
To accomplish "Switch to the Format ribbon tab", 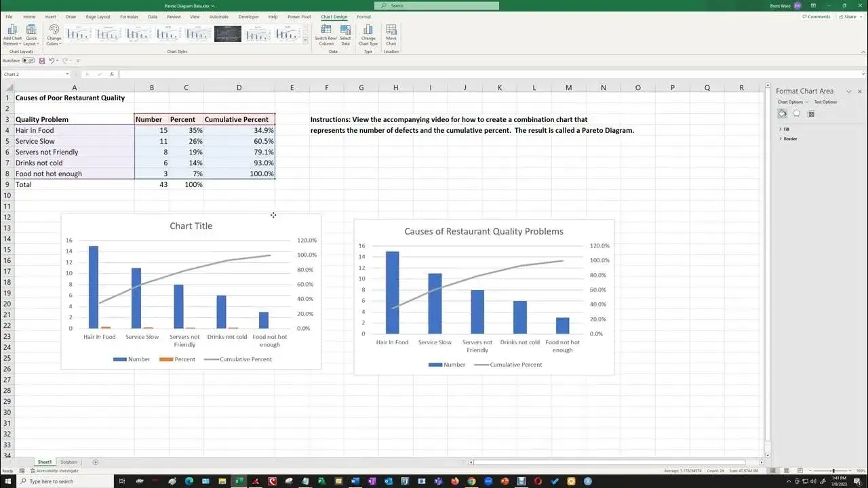I will [363, 16].
